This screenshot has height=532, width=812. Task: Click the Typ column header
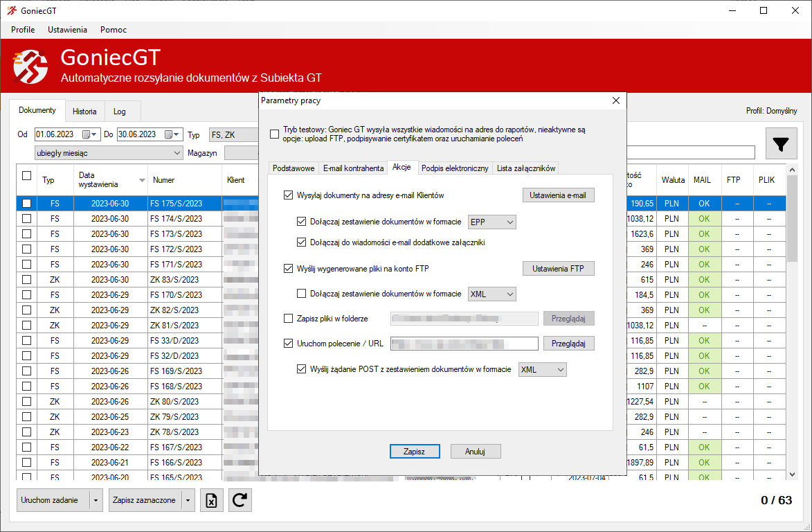[x=55, y=180]
